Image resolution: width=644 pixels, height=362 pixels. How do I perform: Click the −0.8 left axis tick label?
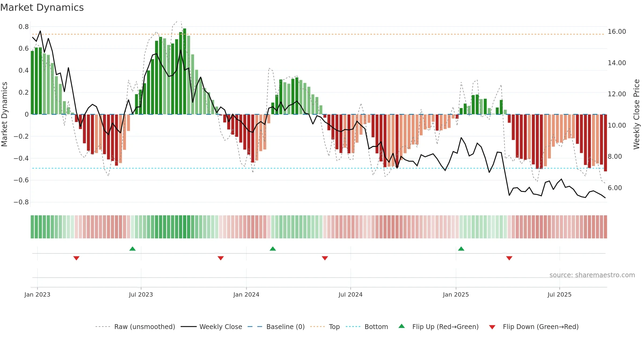coord(21,202)
